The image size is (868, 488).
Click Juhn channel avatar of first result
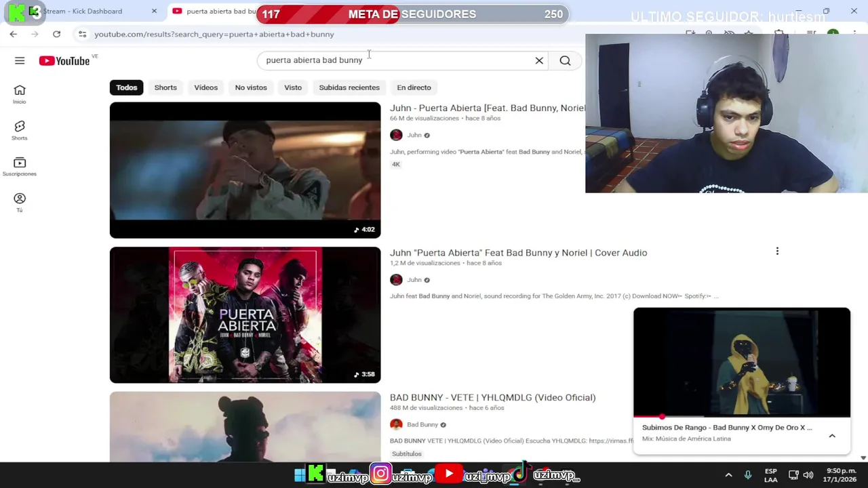click(396, 135)
